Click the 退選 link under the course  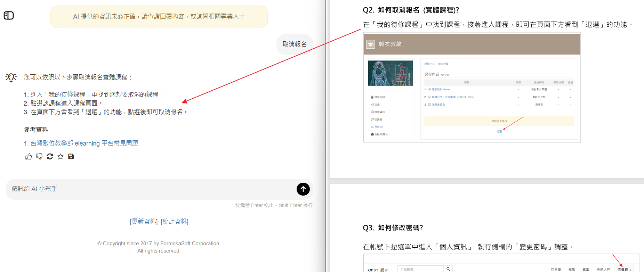click(499, 132)
